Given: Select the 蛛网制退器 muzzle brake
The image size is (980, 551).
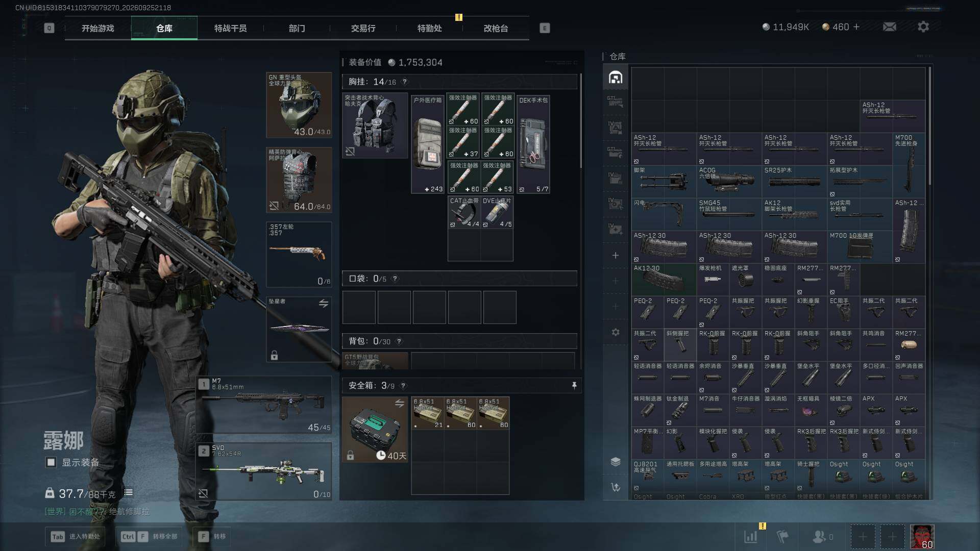Looking at the screenshot, I should pyautogui.click(x=648, y=410).
